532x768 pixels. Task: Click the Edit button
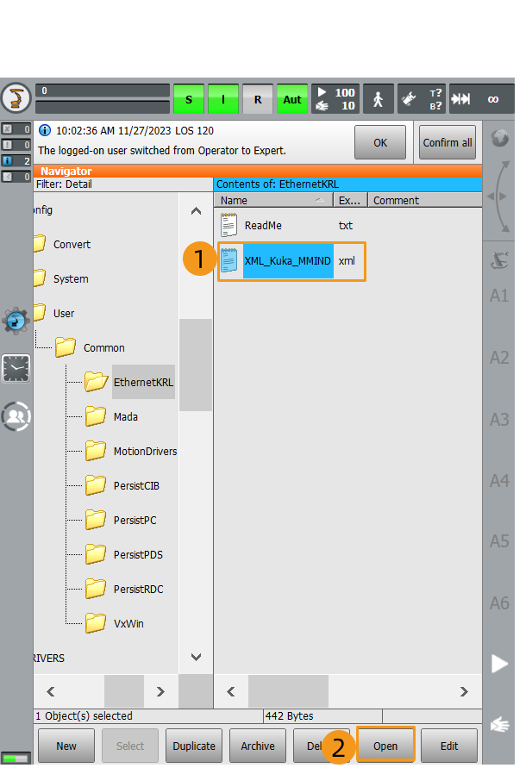(449, 746)
